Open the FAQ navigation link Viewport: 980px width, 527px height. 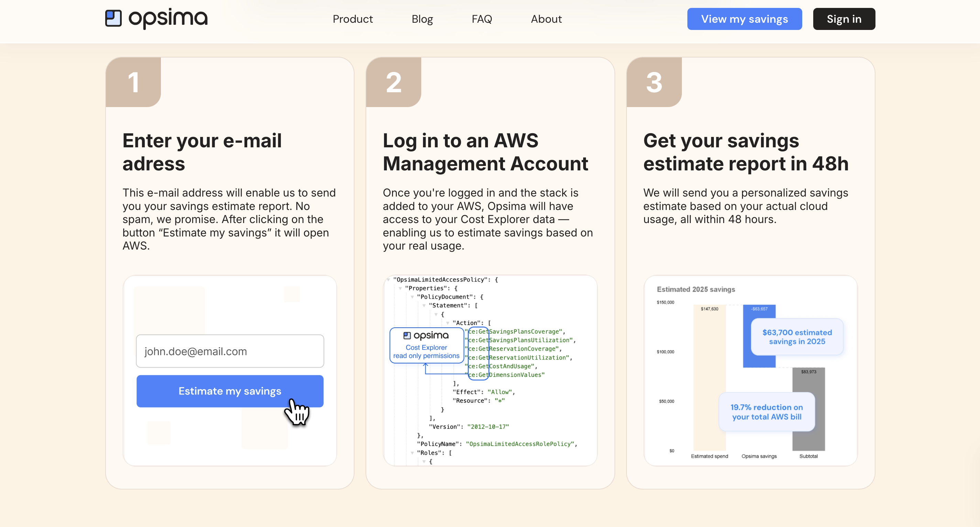(x=482, y=19)
